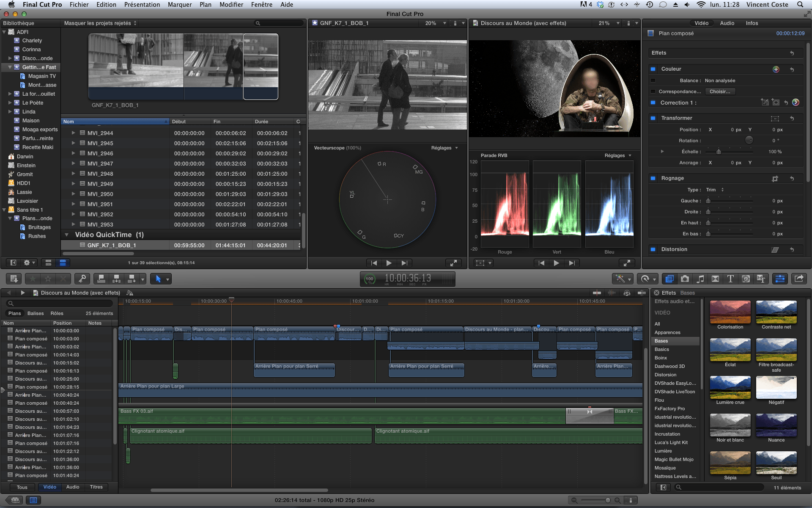
Task: Open the Présentation menu
Action: coord(142,5)
